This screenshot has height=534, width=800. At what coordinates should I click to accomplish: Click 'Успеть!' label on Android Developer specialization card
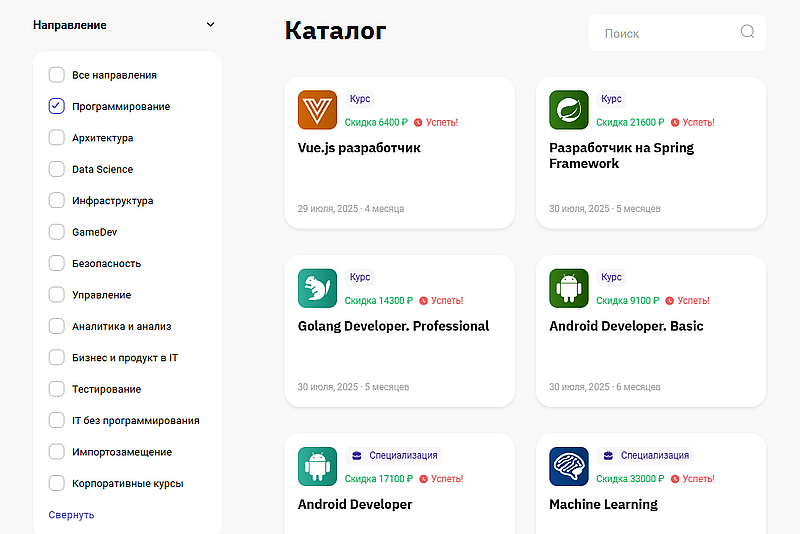click(x=447, y=479)
